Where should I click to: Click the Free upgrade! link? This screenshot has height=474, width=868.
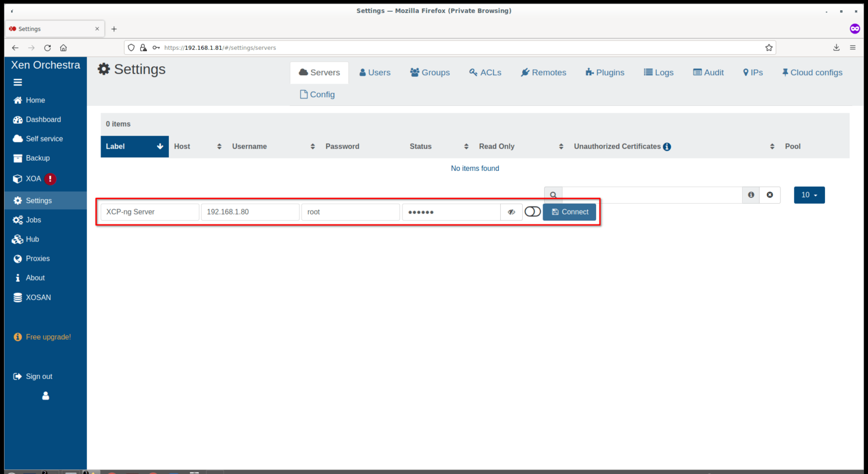click(x=47, y=337)
